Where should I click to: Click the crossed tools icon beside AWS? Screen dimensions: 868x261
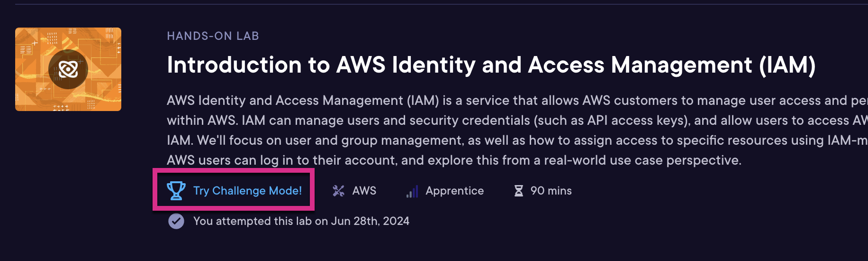338,191
